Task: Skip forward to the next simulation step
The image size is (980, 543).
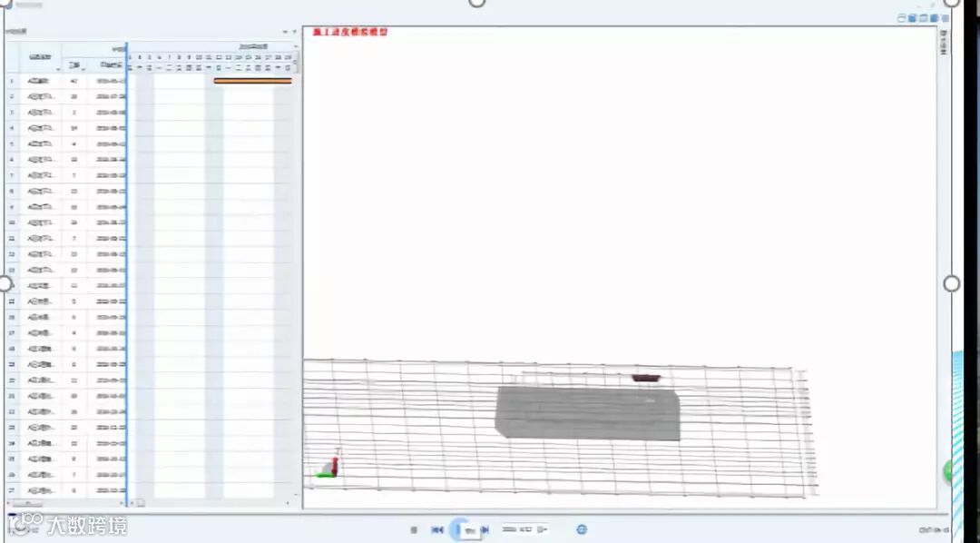Action: (x=485, y=530)
